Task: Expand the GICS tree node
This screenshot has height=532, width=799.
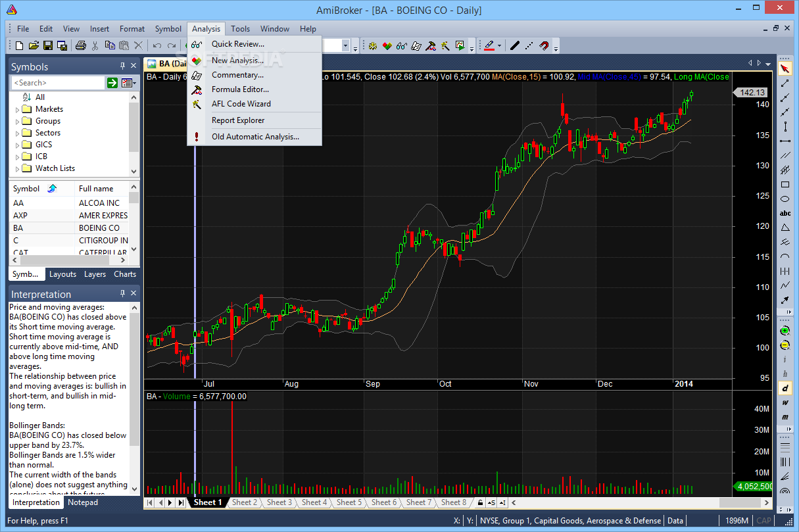Action: pos(17,145)
